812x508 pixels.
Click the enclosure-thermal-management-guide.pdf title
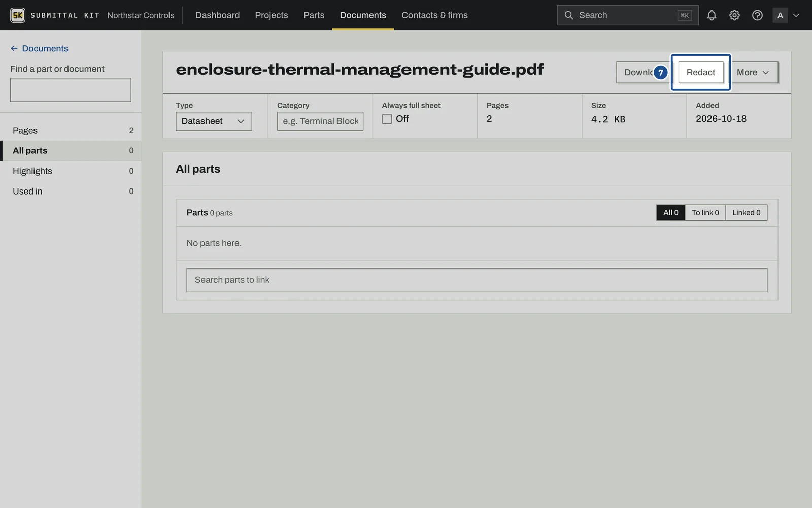point(359,70)
